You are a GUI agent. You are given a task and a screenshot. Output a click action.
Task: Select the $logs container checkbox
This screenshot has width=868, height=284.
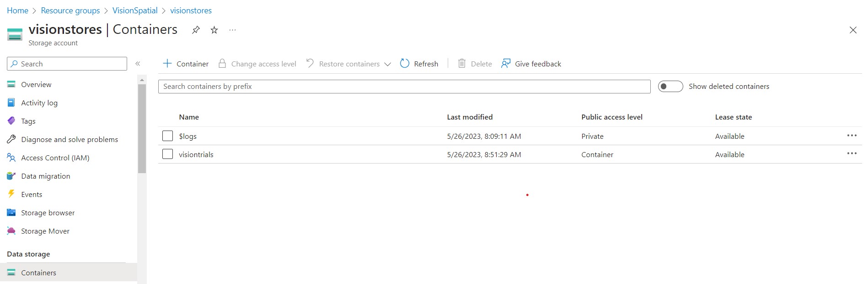point(168,136)
